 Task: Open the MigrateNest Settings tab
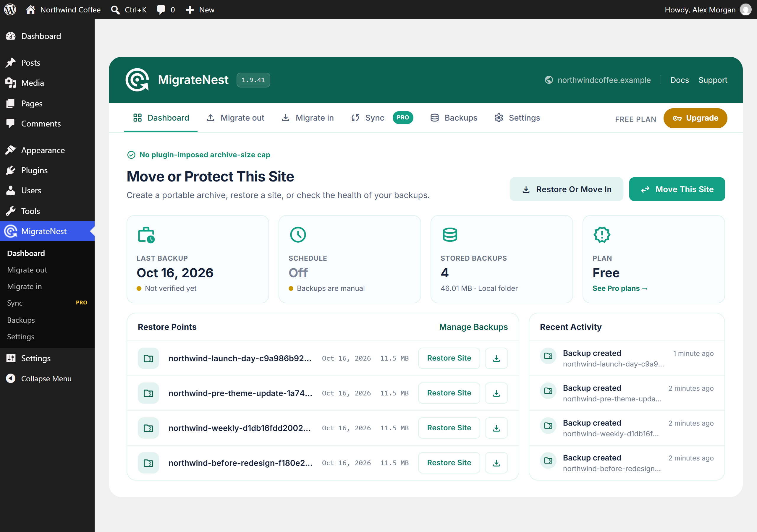pyautogui.click(x=517, y=118)
